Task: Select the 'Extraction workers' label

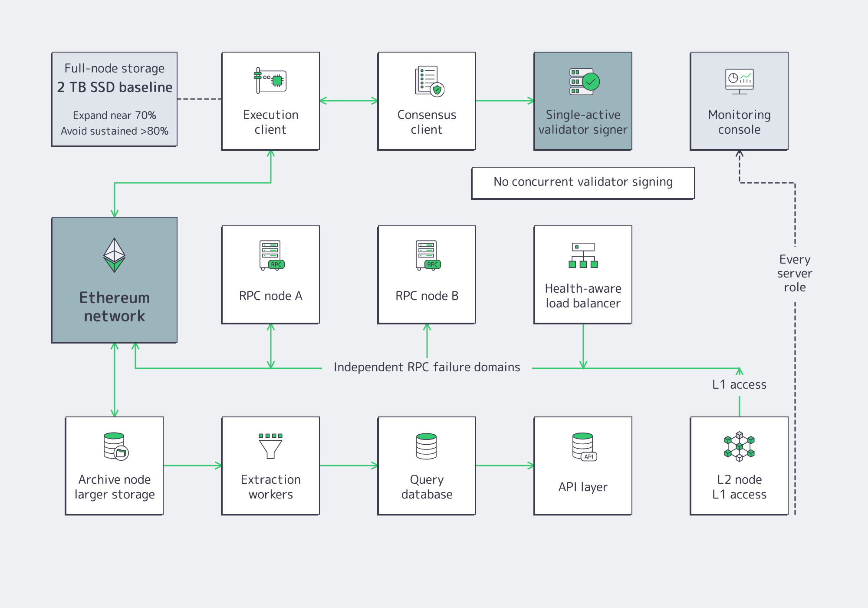Action: [271, 487]
